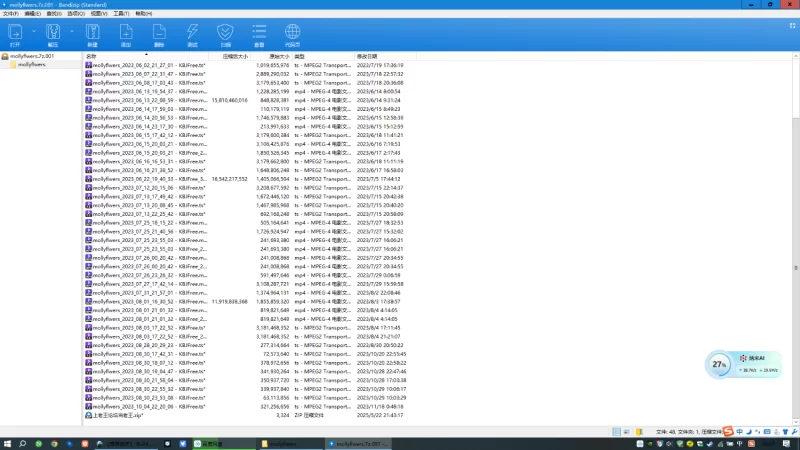Open the File (文件) menu
Image resolution: width=800 pixels, height=450 pixels.
(x=10, y=14)
